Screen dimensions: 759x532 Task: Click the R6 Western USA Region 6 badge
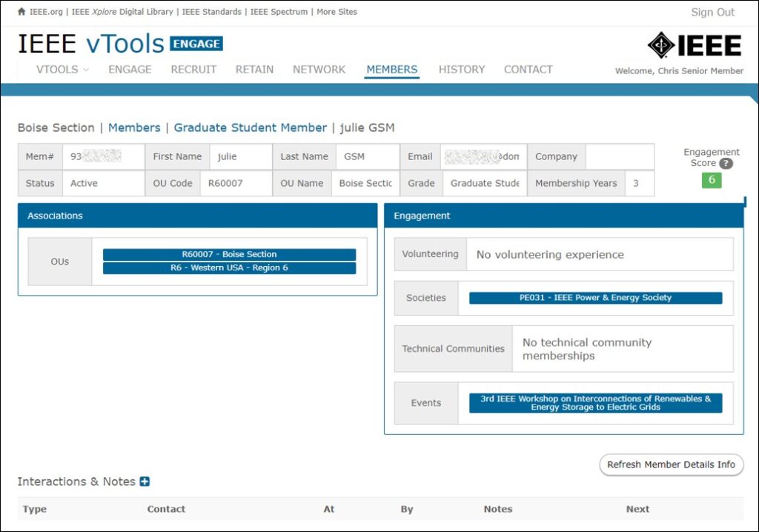point(230,268)
